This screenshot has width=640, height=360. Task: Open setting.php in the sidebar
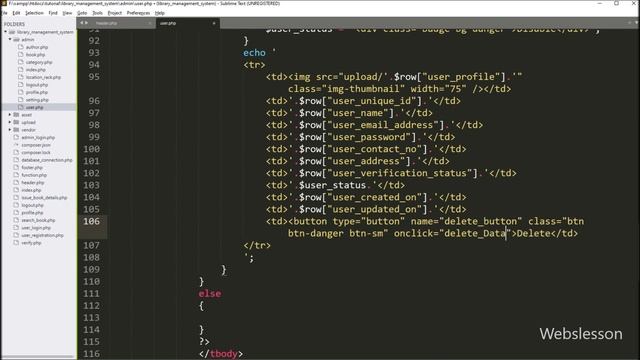click(x=37, y=100)
